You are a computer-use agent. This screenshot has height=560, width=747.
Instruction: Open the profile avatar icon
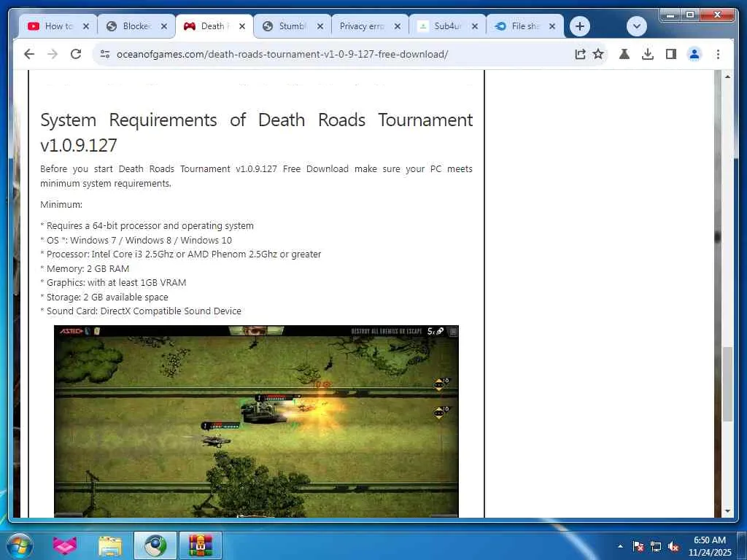point(694,54)
